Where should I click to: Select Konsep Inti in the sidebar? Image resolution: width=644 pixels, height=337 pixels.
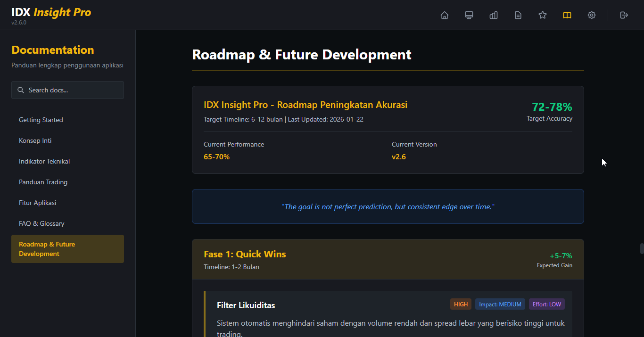pyautogui.click(x=35, y=140)
